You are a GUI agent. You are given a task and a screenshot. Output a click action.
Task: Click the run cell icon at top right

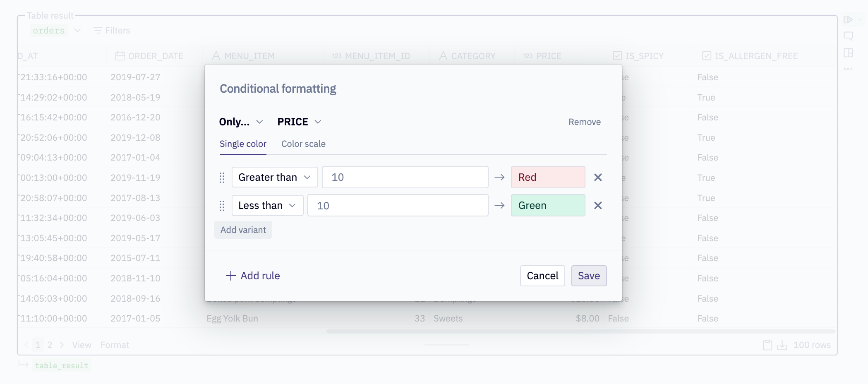coord(848,19)
